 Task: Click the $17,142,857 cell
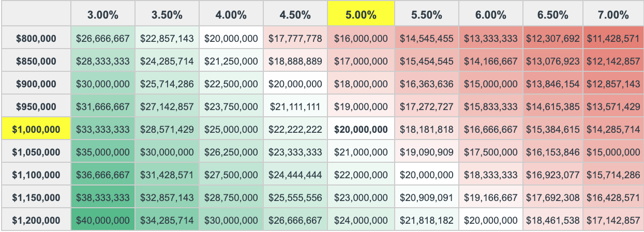(x=612, y=220)
